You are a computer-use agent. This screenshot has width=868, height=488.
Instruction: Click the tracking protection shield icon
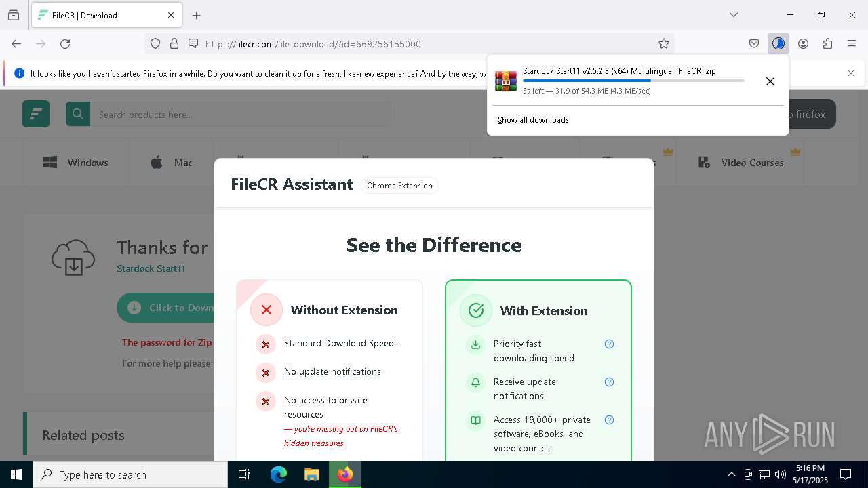click(x=155, y=44)
